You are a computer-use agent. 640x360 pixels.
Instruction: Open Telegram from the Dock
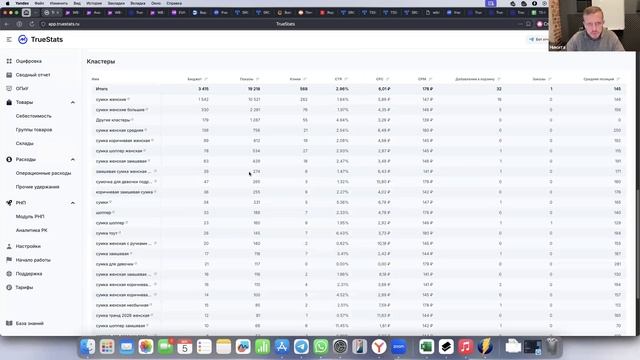tap(301, 347)
